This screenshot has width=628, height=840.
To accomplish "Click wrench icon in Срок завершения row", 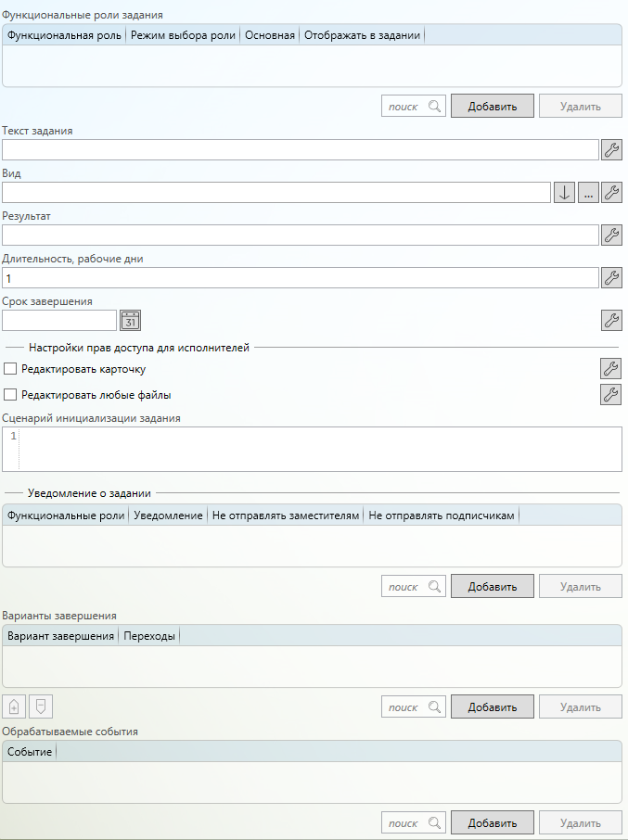I will [611, 320].
